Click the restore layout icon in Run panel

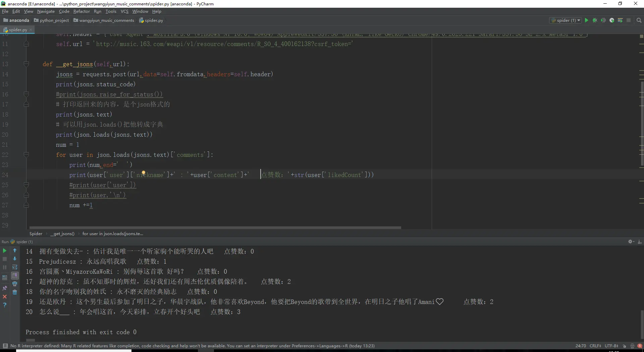5,278
